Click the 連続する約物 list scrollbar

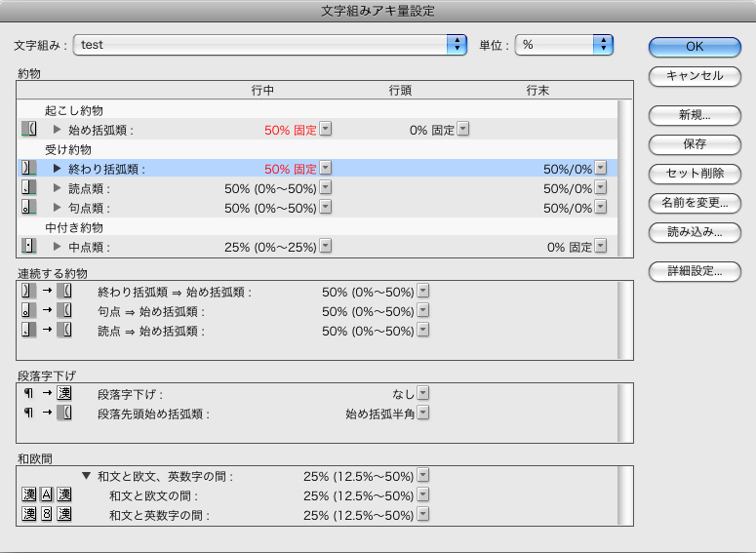point(625,320)
